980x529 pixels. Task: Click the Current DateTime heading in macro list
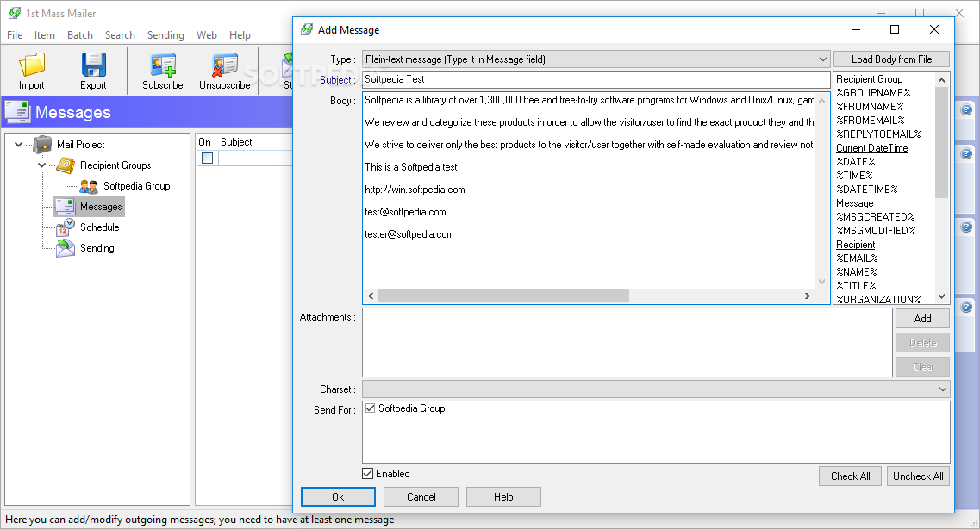872,148
